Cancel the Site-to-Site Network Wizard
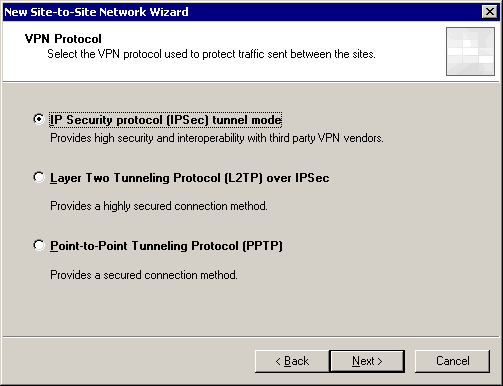Screen dimensions: 503x386 point(452,361)
